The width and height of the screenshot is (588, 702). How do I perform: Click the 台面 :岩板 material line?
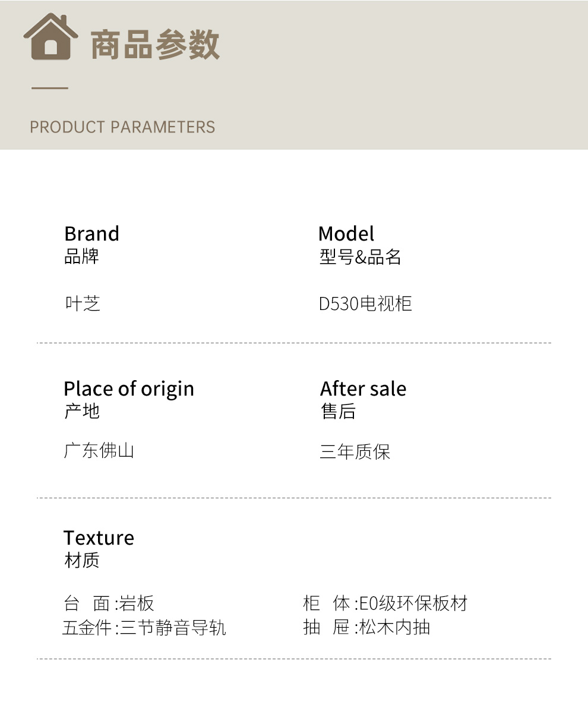[x=109, y=603]
